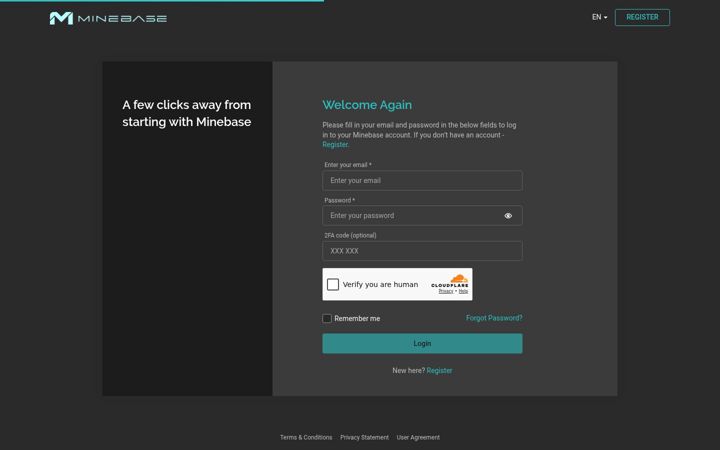Focus the Enter your password field

point(422,216)
